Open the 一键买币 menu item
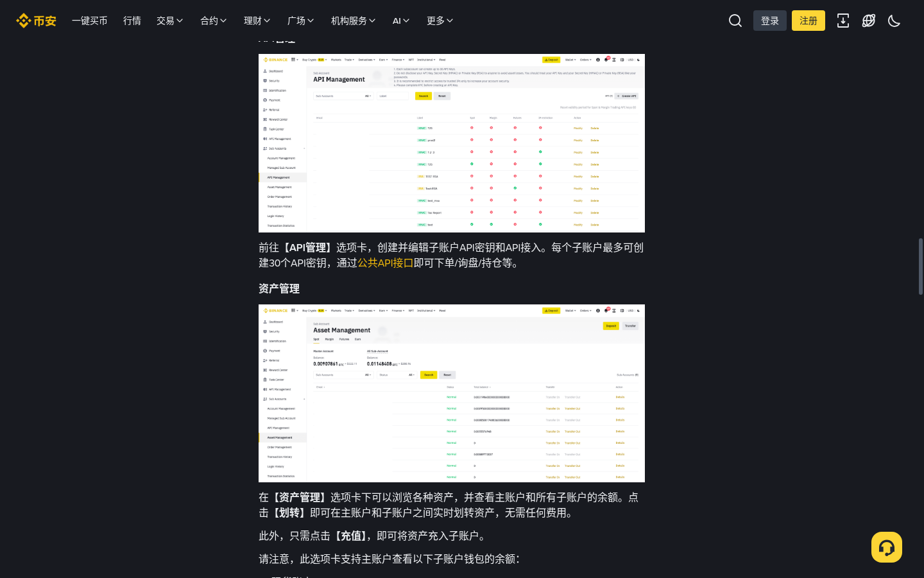Viewport: 924px width, 578px height. (90, 21)
